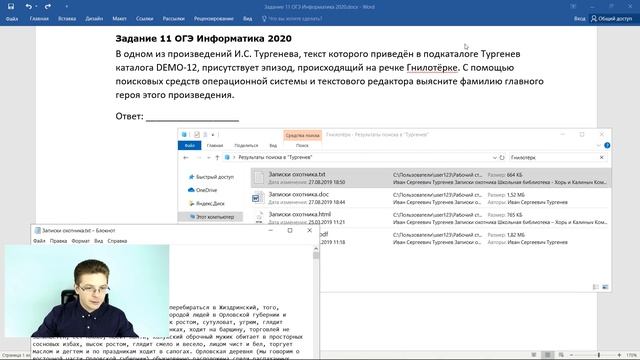Open the Правка menu in Notepad
The width and height of the screenshot is (640, 360).
coord(58,241)
